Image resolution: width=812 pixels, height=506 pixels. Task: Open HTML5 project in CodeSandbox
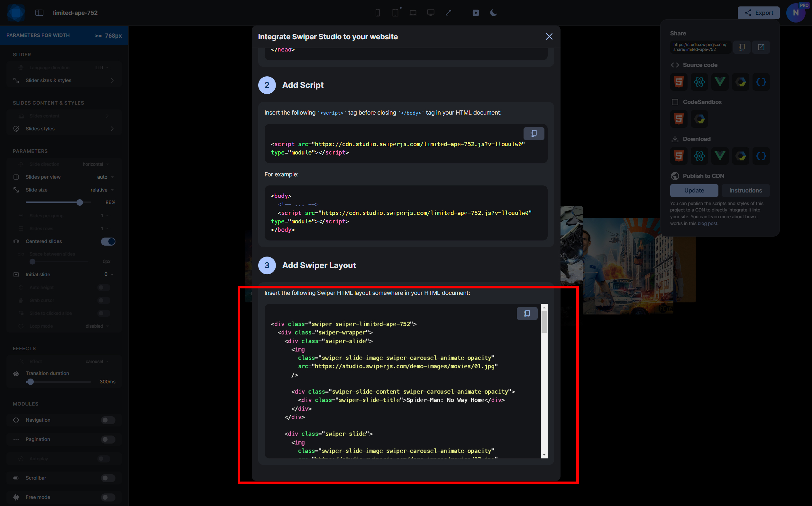pos(679,119)
